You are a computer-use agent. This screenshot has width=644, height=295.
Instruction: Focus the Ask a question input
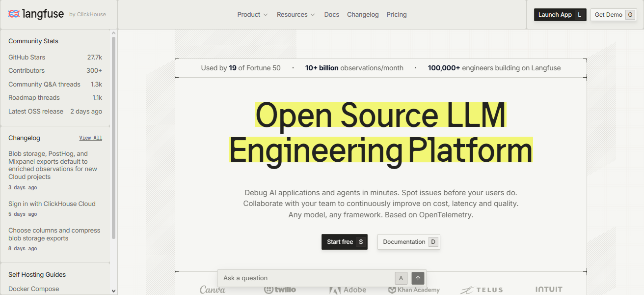[307, 278]
